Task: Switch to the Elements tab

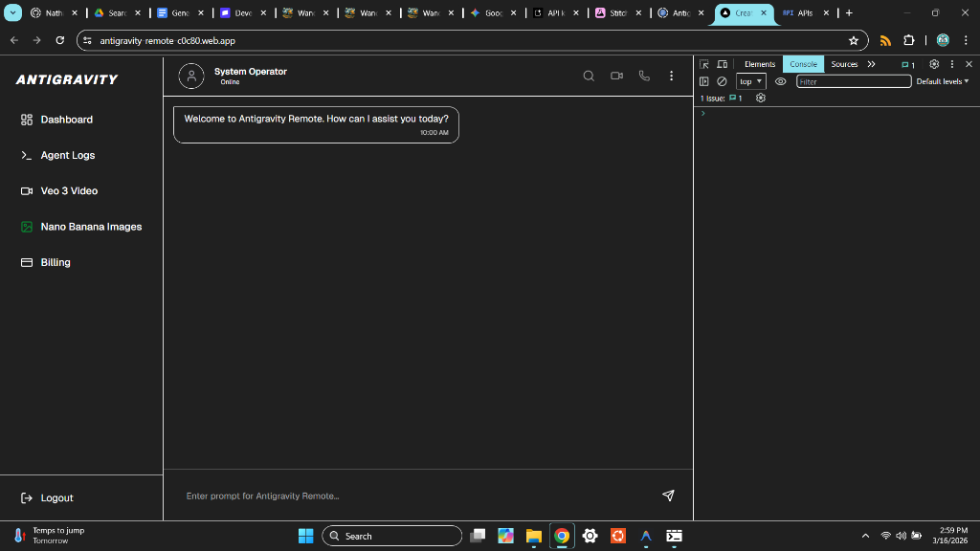Action: (x=760, y=64)
